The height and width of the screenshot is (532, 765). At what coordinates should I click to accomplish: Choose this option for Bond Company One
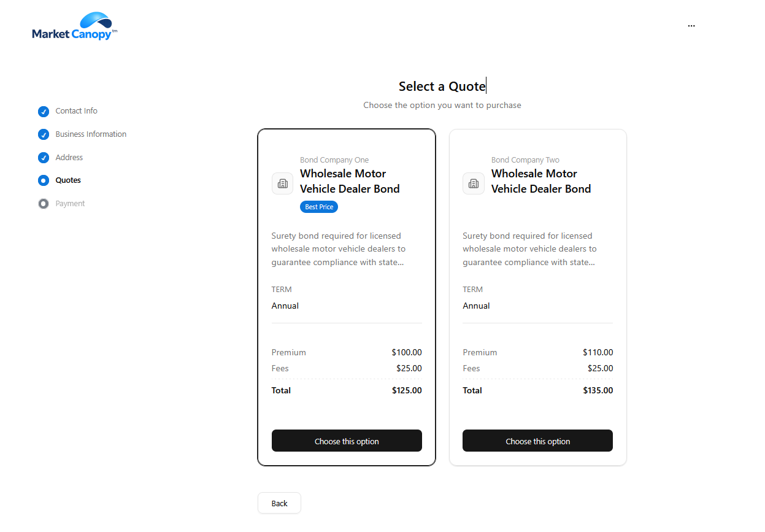[x=347, y=441]
